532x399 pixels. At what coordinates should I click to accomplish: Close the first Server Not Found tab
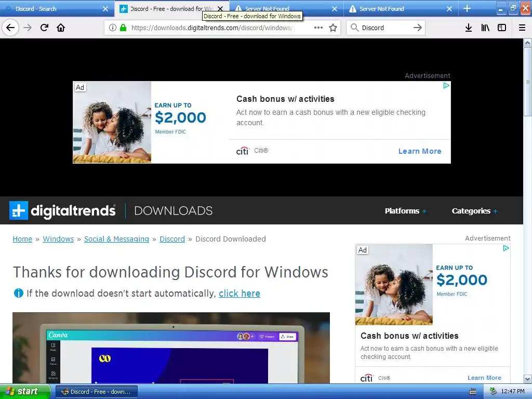point(335,9)
